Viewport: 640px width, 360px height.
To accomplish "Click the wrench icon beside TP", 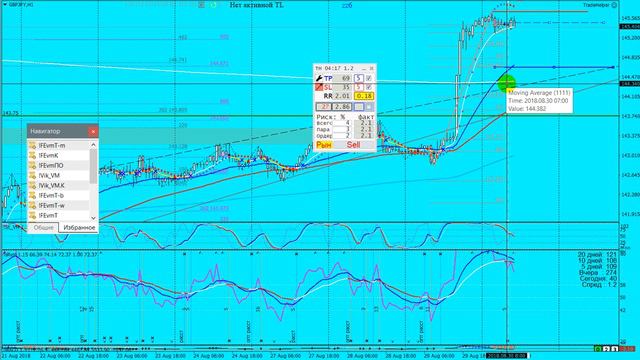I will pos(319,78).
